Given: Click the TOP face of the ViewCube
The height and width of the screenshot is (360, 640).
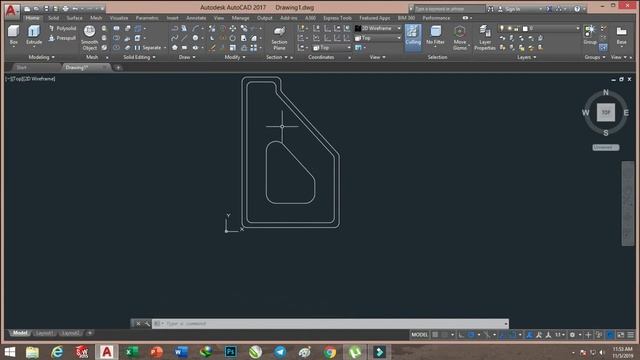Looking at the screenshot, I should click(606, 112).
